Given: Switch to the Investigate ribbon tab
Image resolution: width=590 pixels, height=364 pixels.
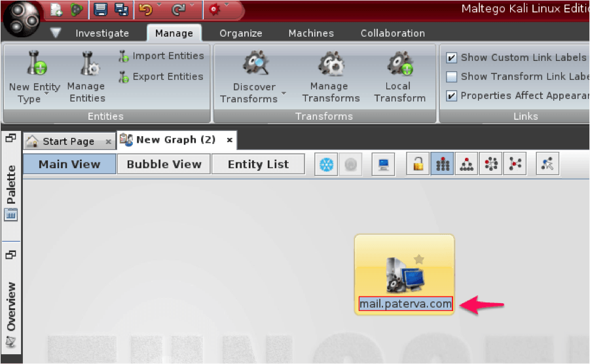Looking at the screenshot, I should point(102,33).
